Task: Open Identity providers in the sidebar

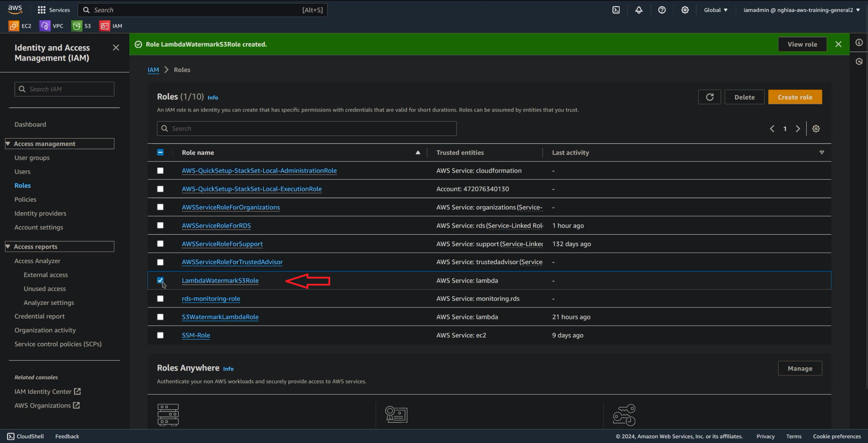Action: pos(40,214)
